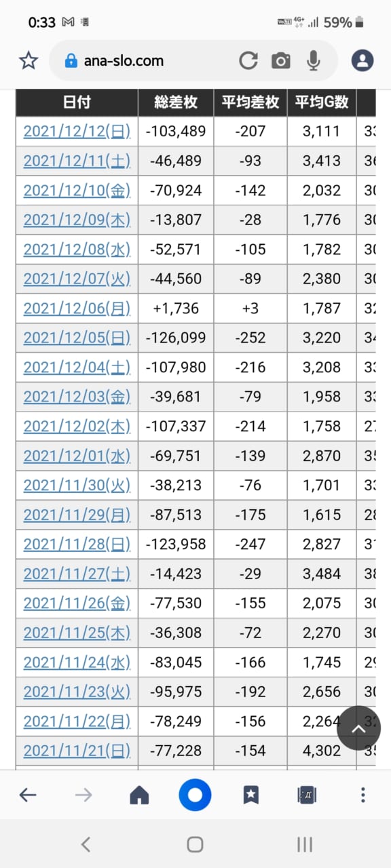Tap the microphone voice search icon
The image size is (391, 868).
coord(313,61)
